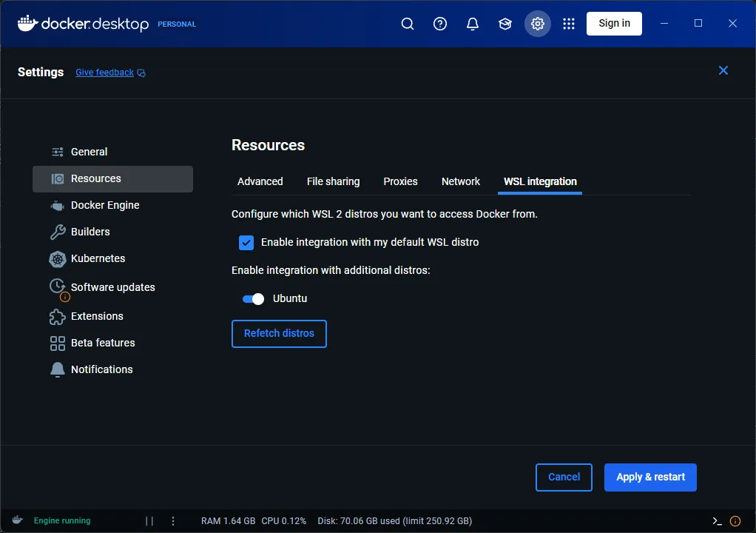Viewport: 756px width, 533px height.
Task: Open the notifications bell in header
Action: click(x=473, y=24)
